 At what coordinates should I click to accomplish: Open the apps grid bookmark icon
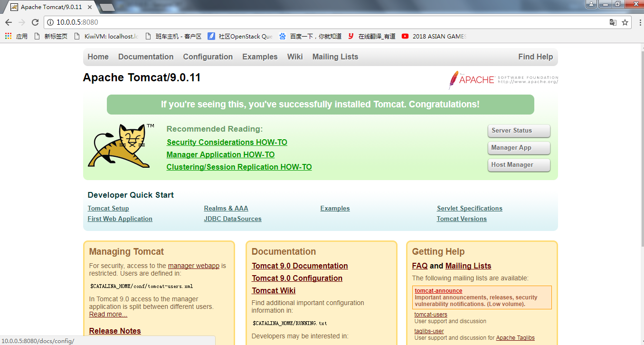tap(8, 36)
